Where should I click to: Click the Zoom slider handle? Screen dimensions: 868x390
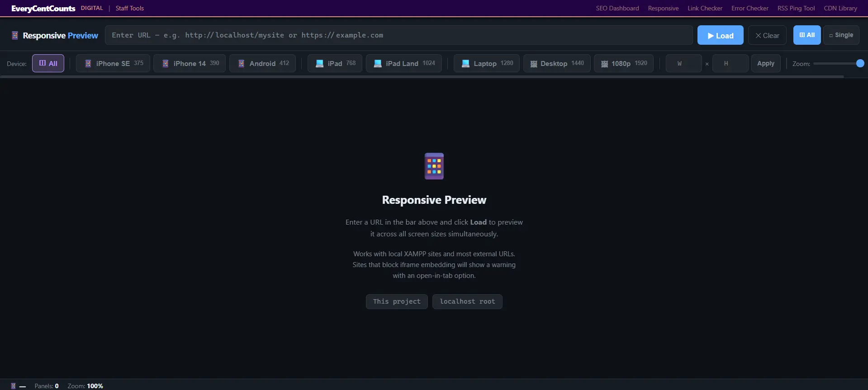pos(860,63)
